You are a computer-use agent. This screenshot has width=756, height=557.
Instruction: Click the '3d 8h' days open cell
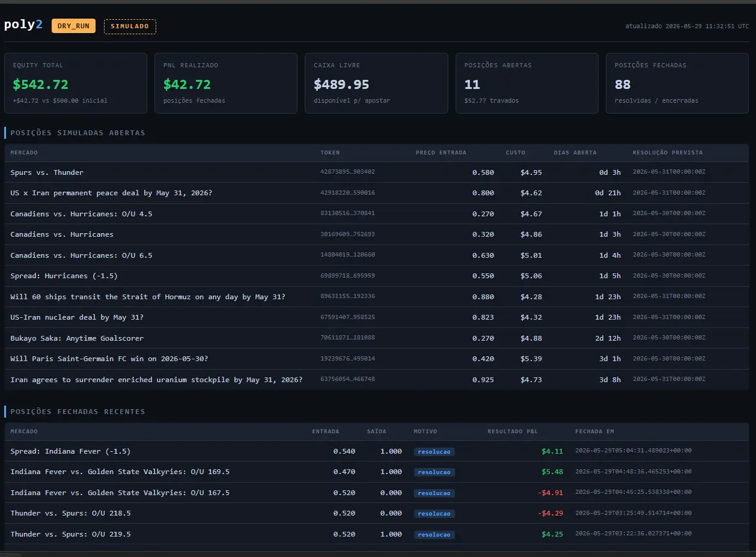610,380
